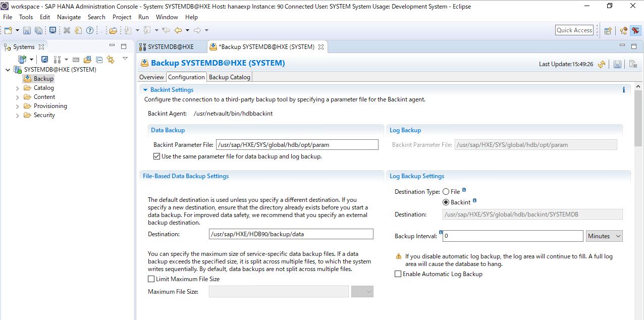Click the data Backint Parameter File field
Screen dimensions: 644x320
[x=297, y=145]
